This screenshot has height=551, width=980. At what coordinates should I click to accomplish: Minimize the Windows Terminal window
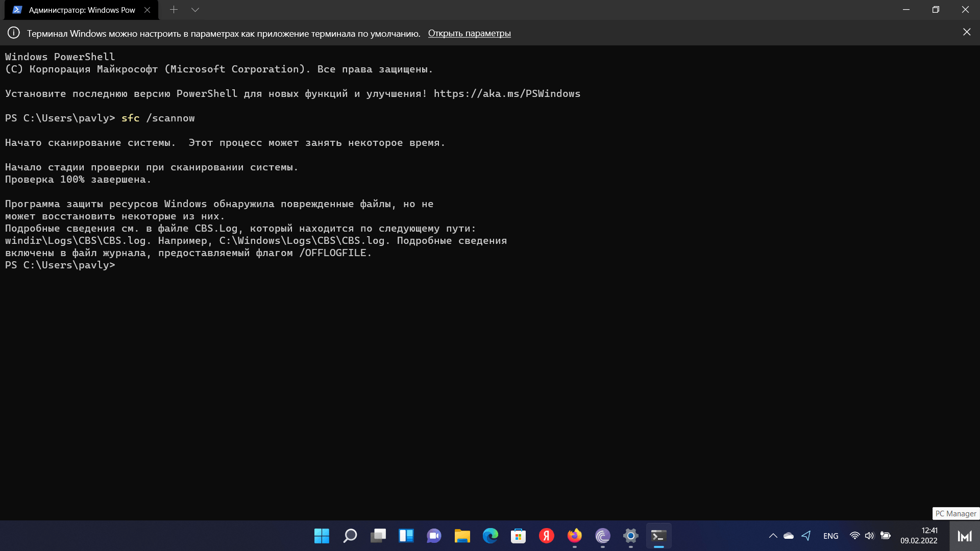click(906, 10)
